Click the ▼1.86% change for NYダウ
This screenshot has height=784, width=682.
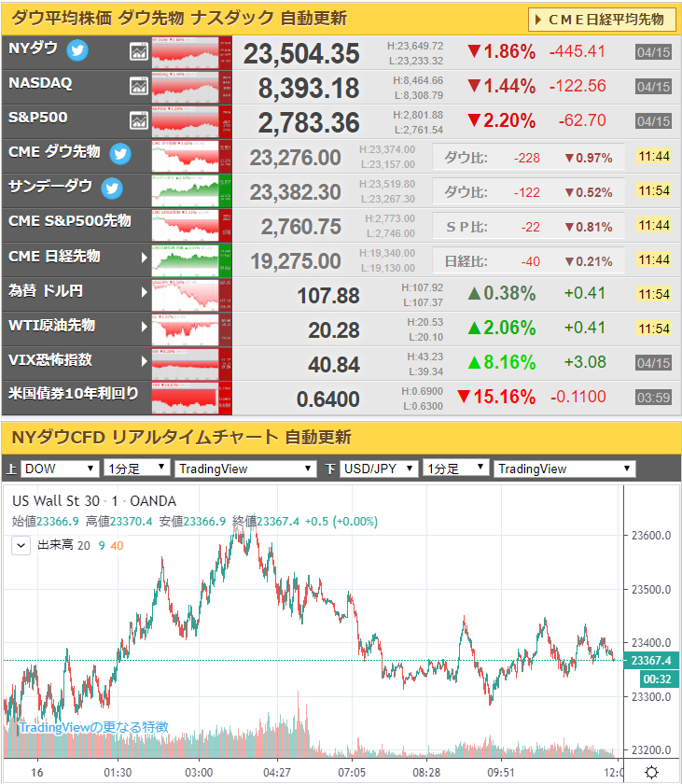[502, 51]
